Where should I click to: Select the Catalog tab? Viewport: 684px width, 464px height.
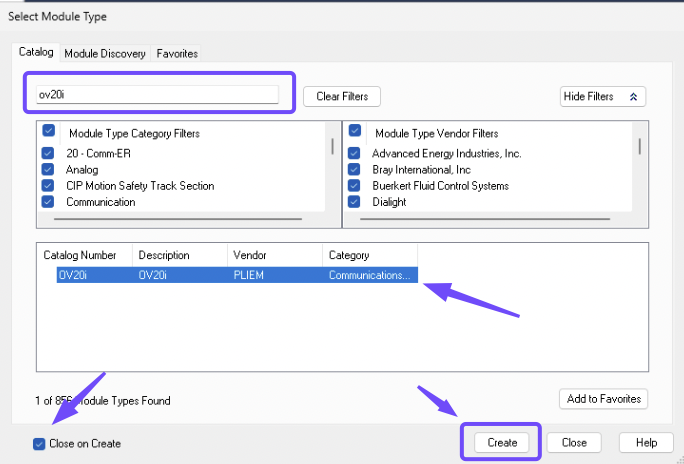click(36, 52)
